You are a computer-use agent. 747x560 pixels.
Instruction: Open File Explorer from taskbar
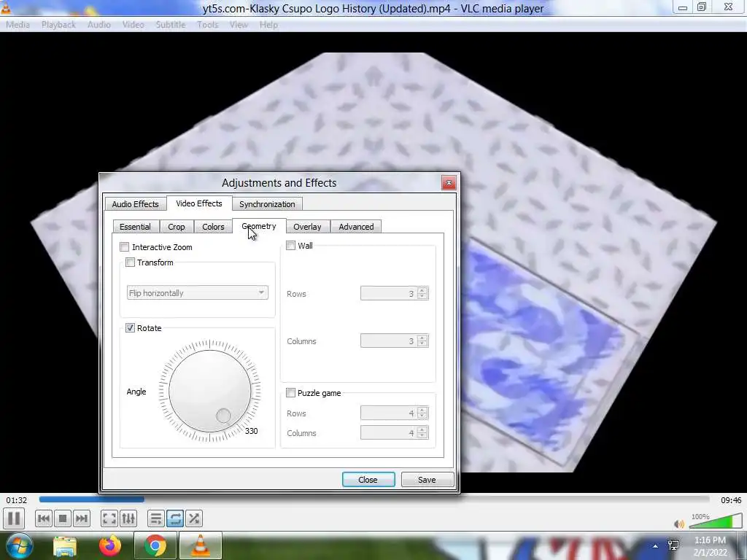coord(65,546)
